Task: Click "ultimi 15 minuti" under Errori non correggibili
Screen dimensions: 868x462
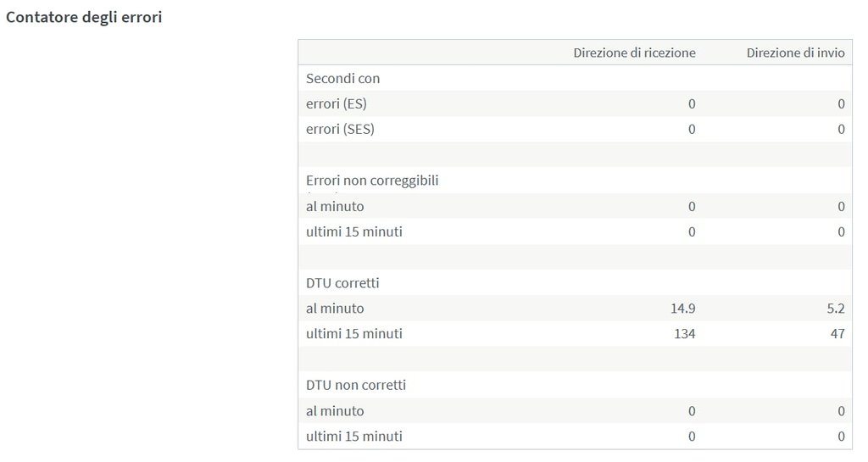Action: pos(353,231)
